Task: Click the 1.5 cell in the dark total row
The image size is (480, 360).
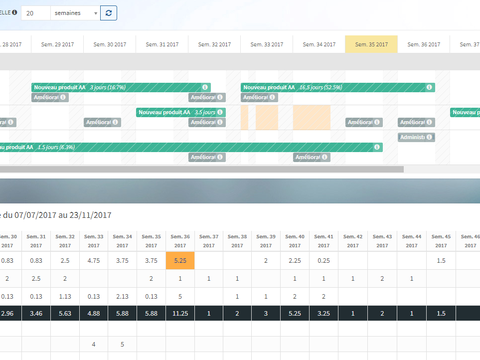Action: 441,313
